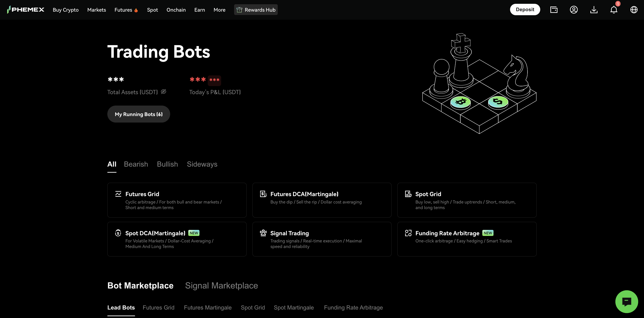Open the language globe icon
Image resolution: width=644 pixels, height=318 pixels.
(634, 9)
